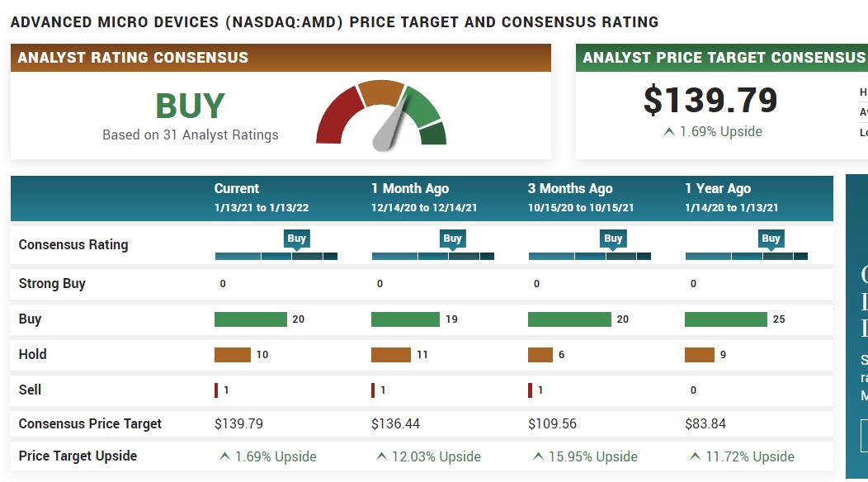This screenshot has height=482, width=868.
Task: Select the Current column header
Action: [x=262, y=198]
